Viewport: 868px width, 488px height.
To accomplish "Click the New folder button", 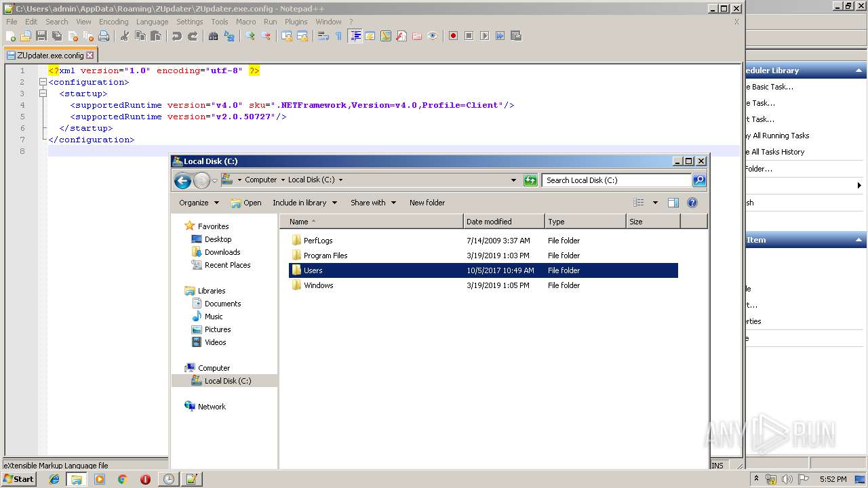I will [427, 203].
